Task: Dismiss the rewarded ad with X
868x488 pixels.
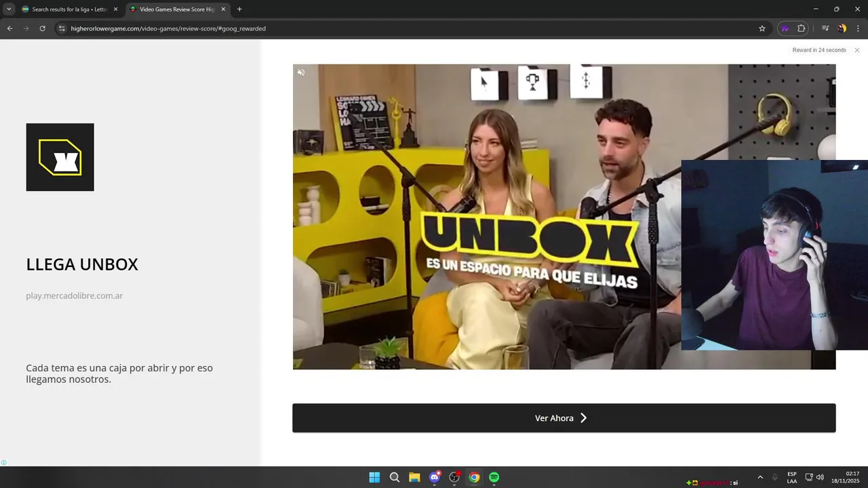Action: pyautogui.click(x=857, y=50)
